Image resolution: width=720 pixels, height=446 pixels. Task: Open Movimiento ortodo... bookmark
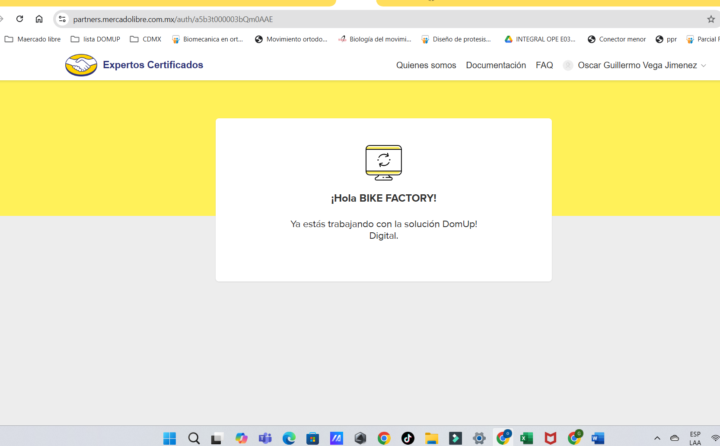[291, 40]
